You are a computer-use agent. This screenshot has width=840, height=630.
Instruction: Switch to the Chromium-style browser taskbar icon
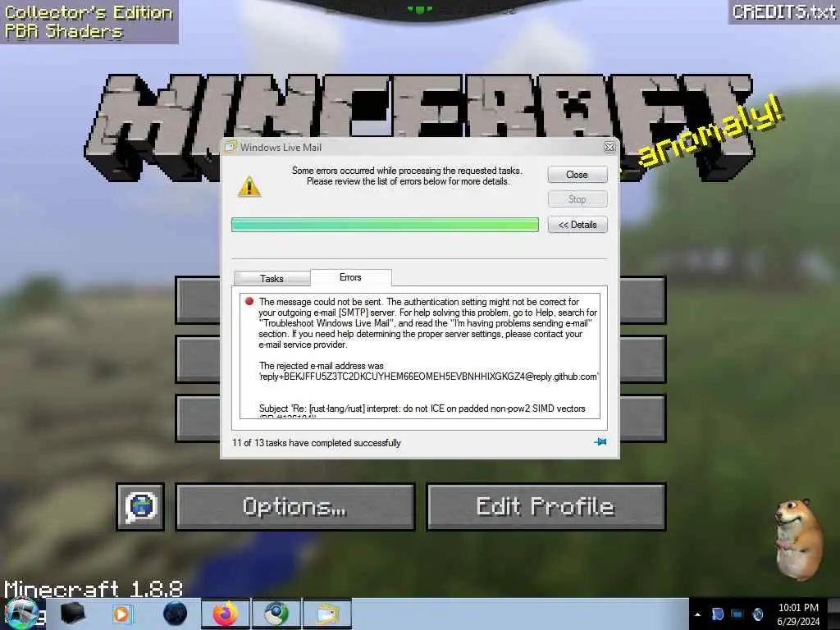[276, 614]
